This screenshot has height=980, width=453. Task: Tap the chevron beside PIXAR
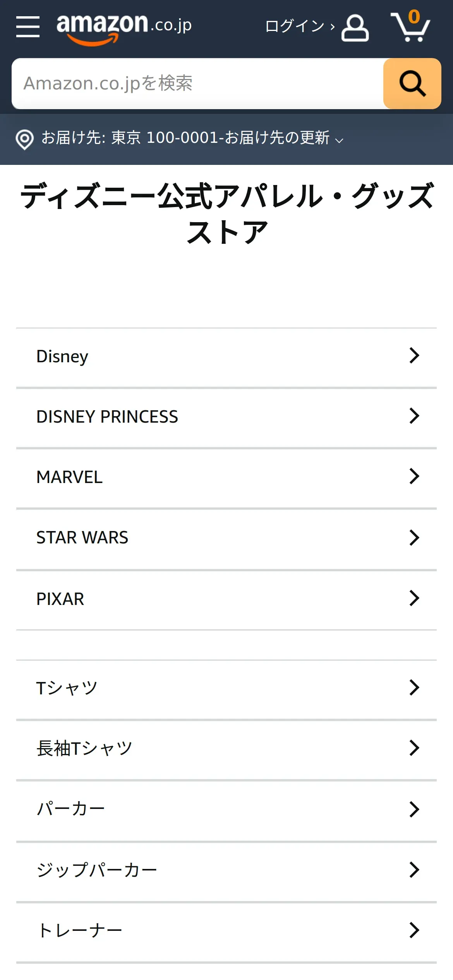pyautogui.click(x=414, y=598)
